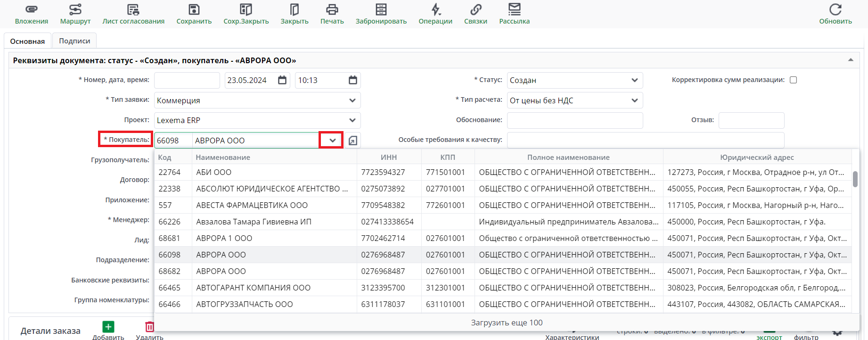Image resolution: width=868 pixels, height=340 pixels.
Task: Toggle Корректировка сумм реализации checkbox
Action: pyautogui.click(x=794, y=80)
